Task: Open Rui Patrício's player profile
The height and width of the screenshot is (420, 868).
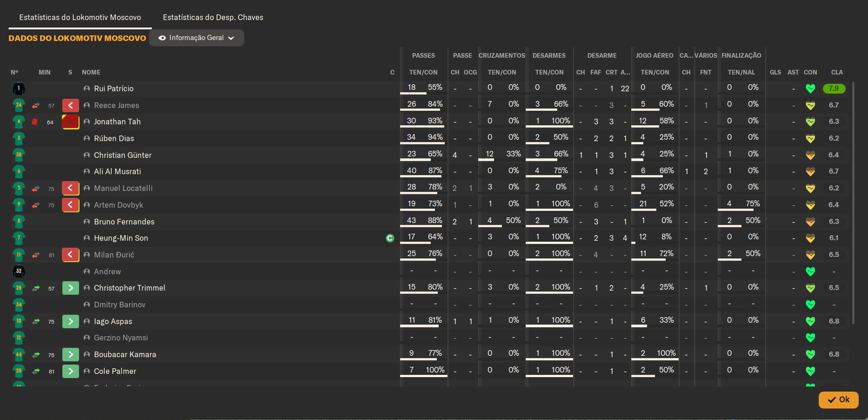Action: click(x=114, y=88)
